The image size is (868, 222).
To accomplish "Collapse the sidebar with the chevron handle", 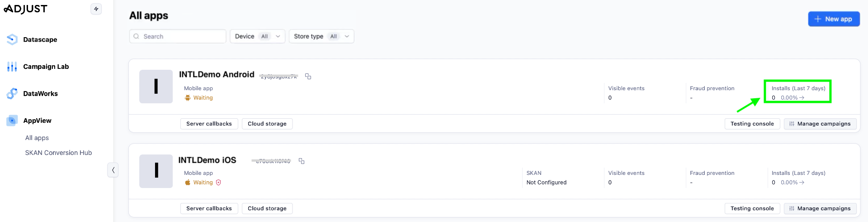I will click(113, 170).
